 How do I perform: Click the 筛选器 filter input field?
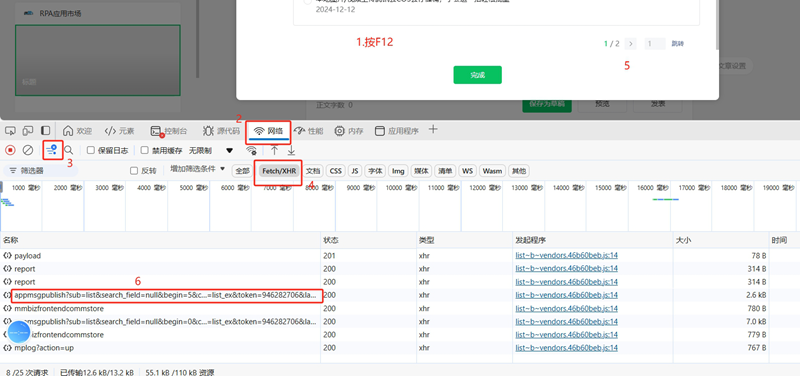[x=41, y=170]
